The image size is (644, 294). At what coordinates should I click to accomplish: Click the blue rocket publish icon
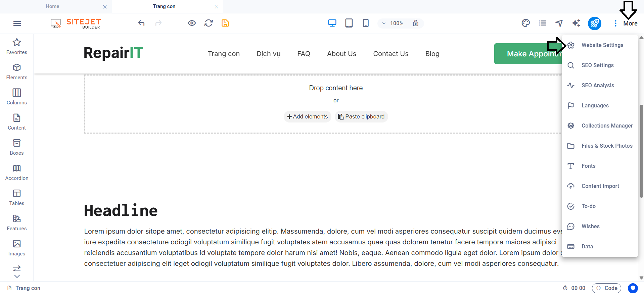pos(594,23)
